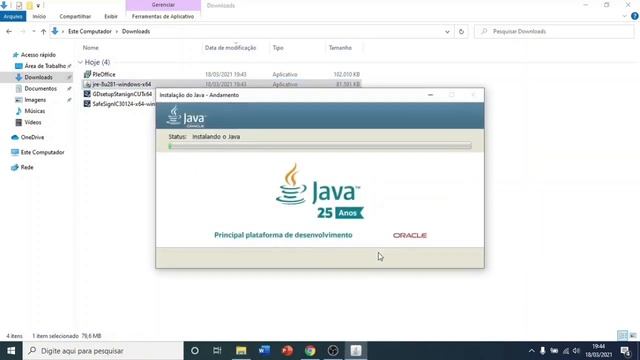Select the Gerenciar contextual tab
Screen dimensions: 640x360
(x=163, y=5)
